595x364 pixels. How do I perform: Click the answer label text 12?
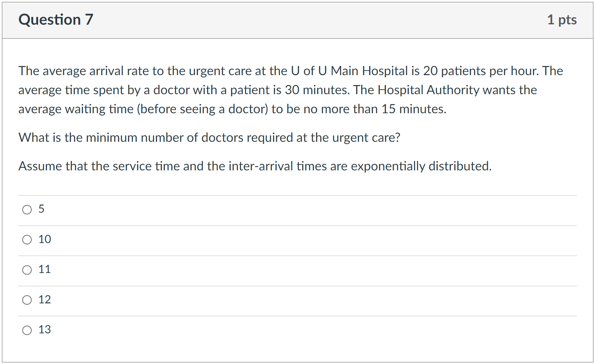44,300
